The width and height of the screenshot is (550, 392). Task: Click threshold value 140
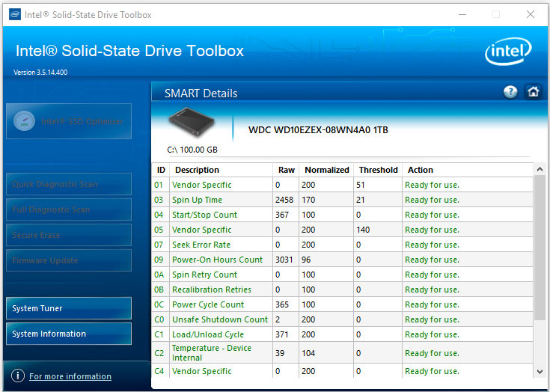point(363,230)
